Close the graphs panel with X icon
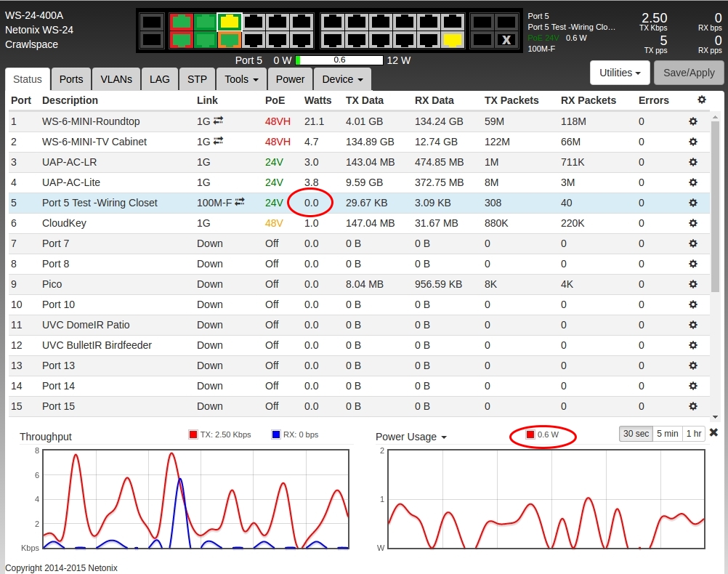The width and height of the screenshot is (728, 574). click(713, 432)
